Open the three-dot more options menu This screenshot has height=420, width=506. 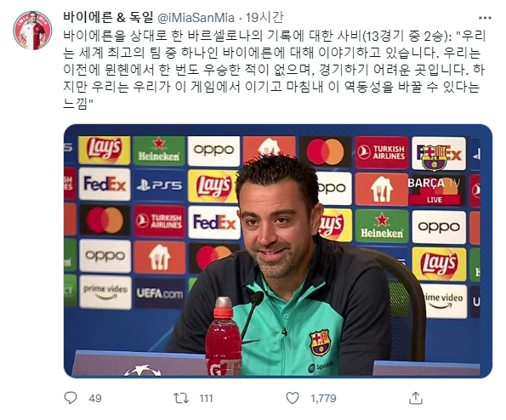pos(485,18)
